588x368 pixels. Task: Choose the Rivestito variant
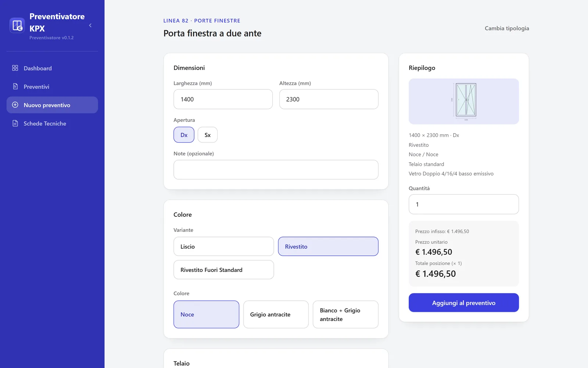pos(328,247)
